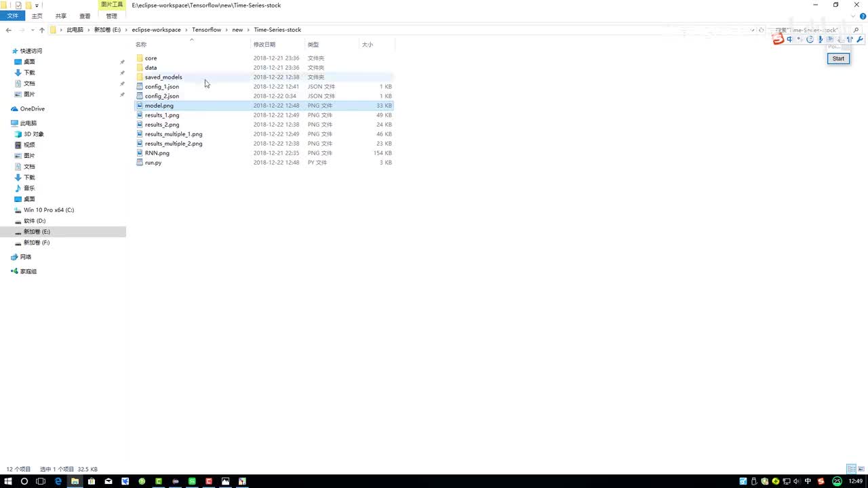Navigate to 新加卷 (E:) in breadcrumb
The image size is (868, 488).
(107, 30)
